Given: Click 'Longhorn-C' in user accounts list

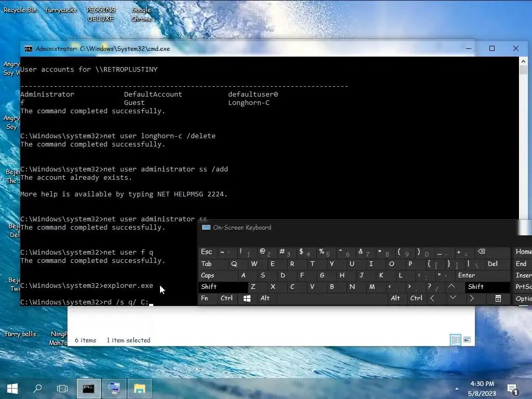Looking at the screenshot, I should pyautogui.click(x=249, y=102).
